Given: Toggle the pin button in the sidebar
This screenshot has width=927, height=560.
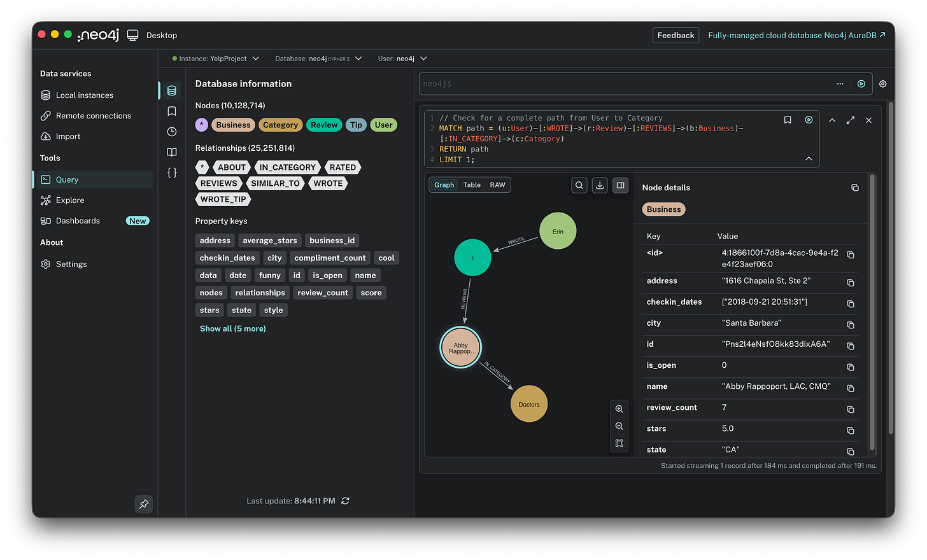Looking at the screenshot, I should (x=143, y=504).
